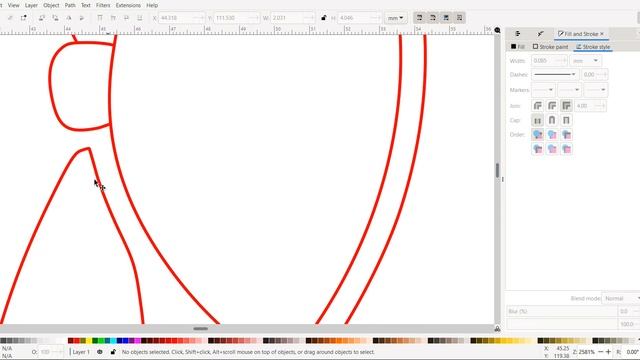This screenshot has width=640, height=360.
Task: Select the miter join icon
Action: click(566, 106)
